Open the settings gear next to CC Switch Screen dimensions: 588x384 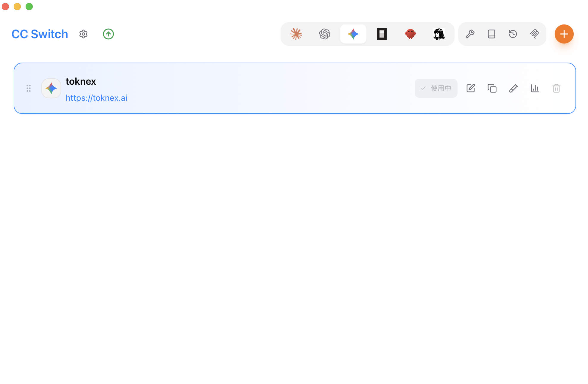click(83, 34)
